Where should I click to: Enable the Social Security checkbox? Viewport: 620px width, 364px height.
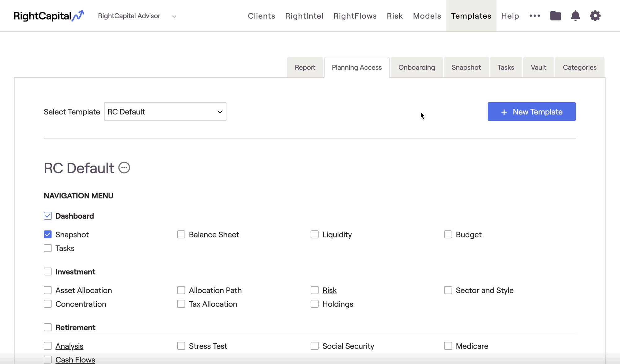(x=315, y=346)
